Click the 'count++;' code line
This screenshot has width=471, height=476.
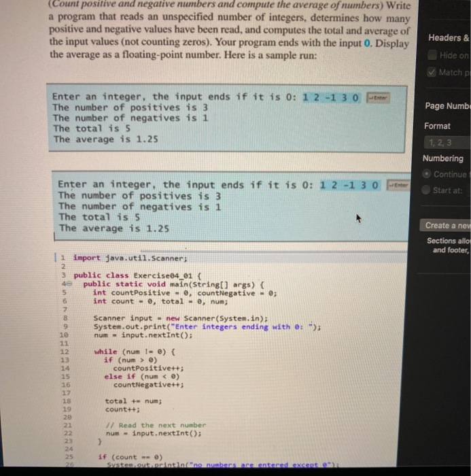click(122, 409)
